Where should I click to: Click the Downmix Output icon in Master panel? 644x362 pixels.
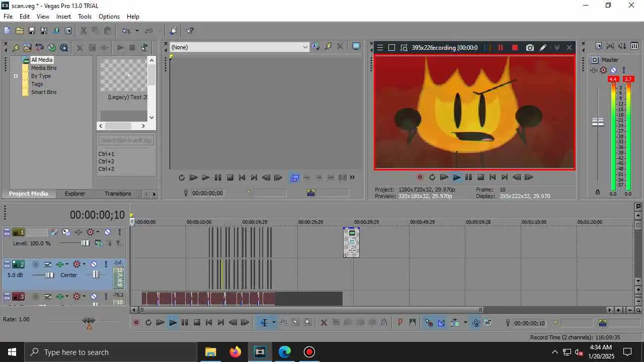(610, 46)
